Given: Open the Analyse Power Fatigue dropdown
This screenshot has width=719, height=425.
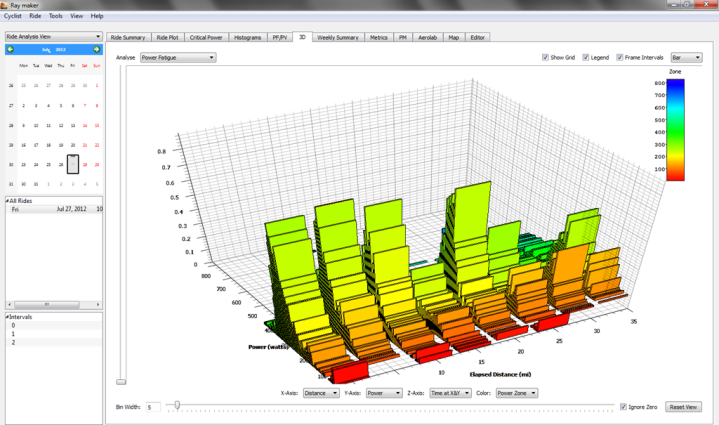Looking at the screenshot, I should [178, 57].
